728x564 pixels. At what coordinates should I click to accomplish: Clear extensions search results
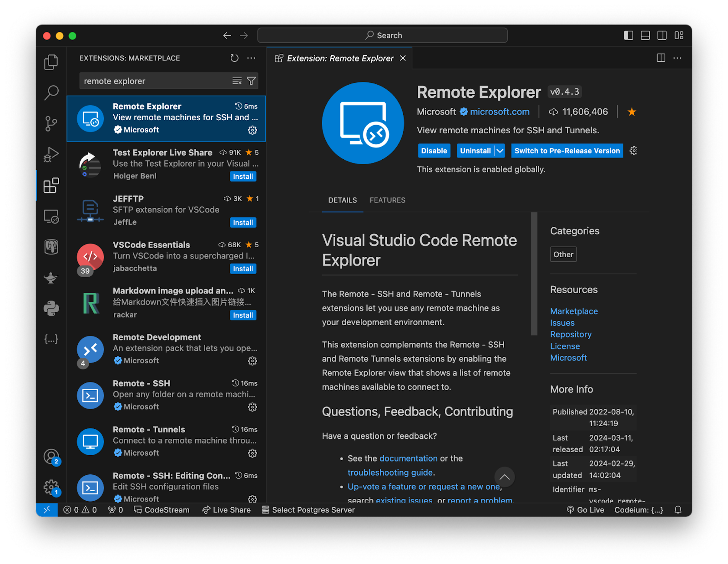[x=237, y=81]
